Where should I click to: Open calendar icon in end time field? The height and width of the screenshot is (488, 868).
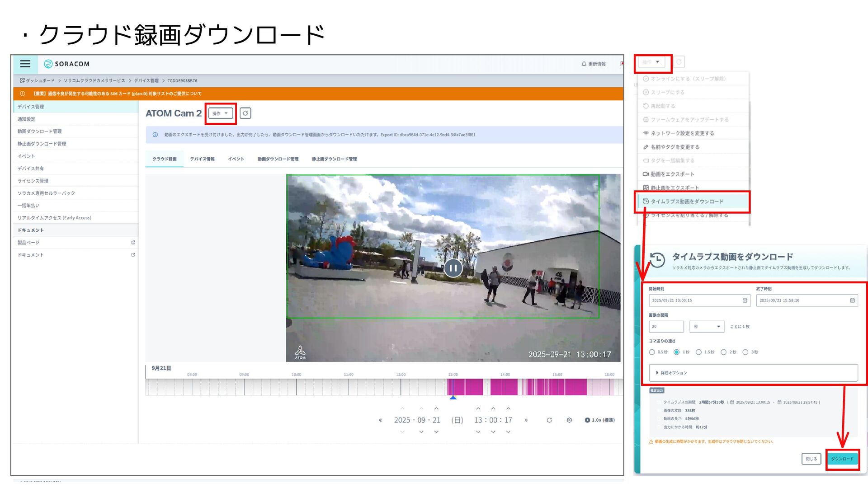click(x=852, y=300)
